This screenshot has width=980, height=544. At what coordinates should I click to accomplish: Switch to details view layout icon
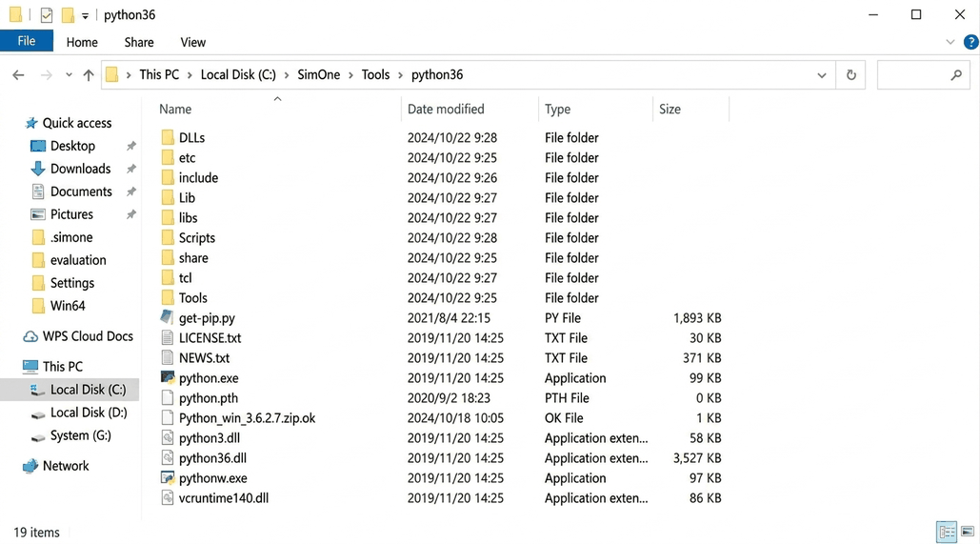[x=947, y=533]
